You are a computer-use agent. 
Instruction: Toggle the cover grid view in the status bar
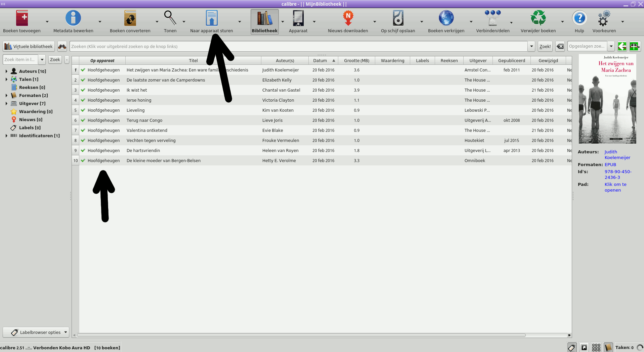596,347
